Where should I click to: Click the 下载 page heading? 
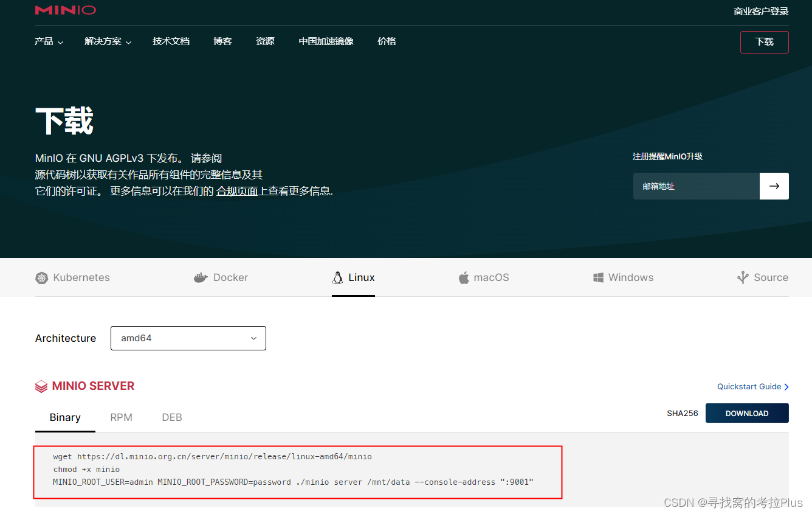tap(64, 120)
